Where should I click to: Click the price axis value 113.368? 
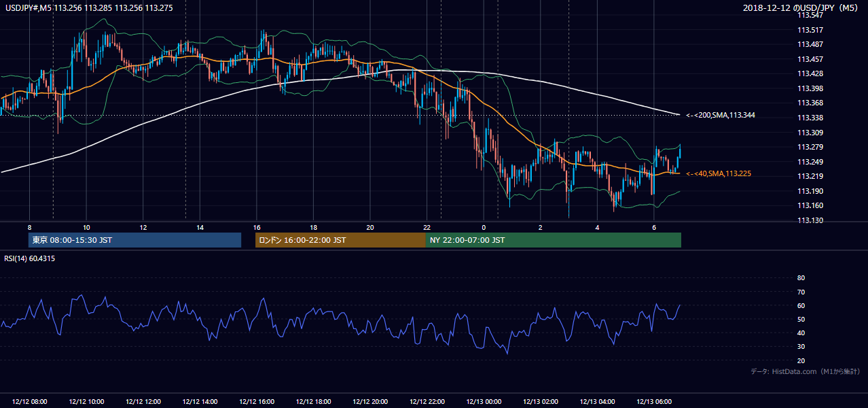810,103
